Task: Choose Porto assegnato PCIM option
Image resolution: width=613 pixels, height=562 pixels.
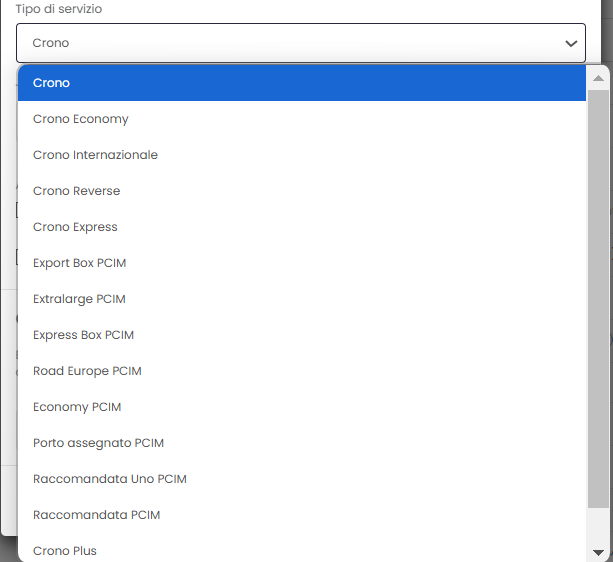Action: point(302,442)
